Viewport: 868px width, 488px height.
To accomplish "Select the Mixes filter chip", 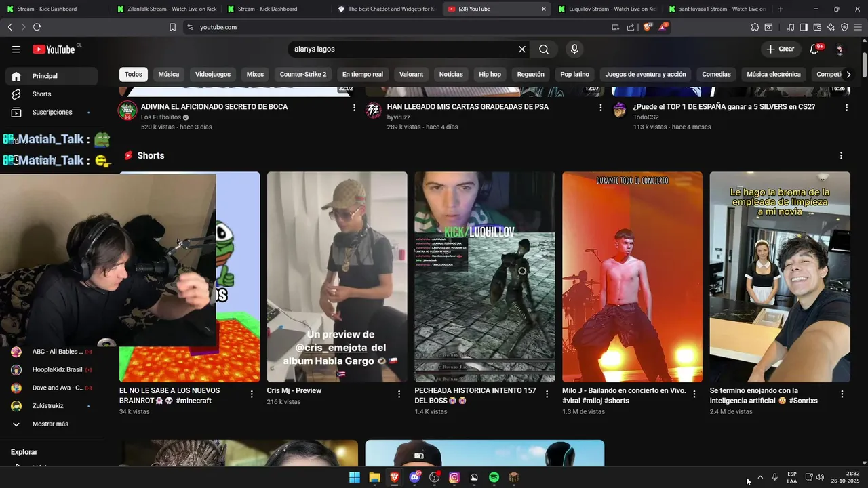I will click(x=255, y=75).
